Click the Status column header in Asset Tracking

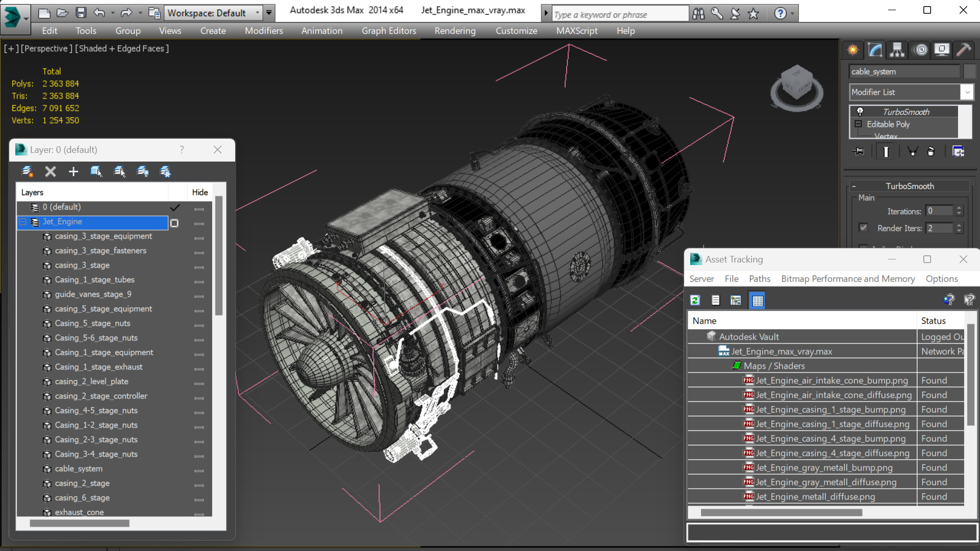(x=940, y=321)
